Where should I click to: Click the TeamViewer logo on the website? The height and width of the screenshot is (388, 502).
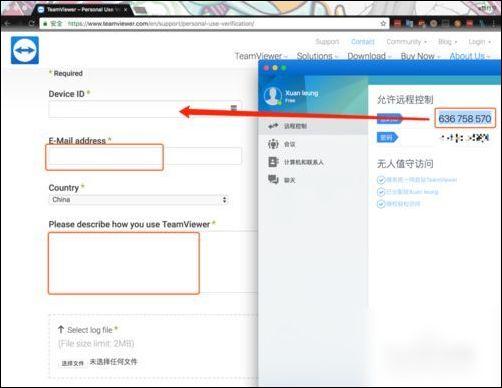click(25, 50)
